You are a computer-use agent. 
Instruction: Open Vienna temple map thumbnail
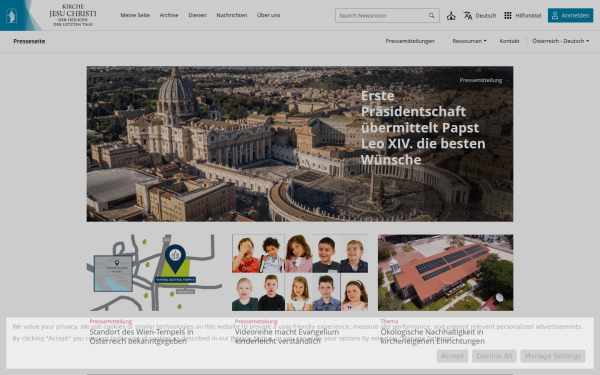coord(154,272)
